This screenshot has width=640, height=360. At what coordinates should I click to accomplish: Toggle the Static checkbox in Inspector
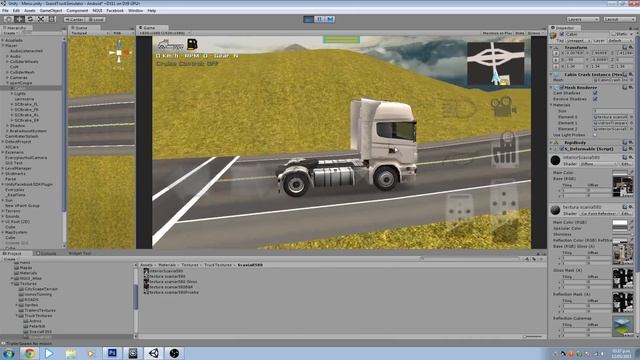coord(613,34)
